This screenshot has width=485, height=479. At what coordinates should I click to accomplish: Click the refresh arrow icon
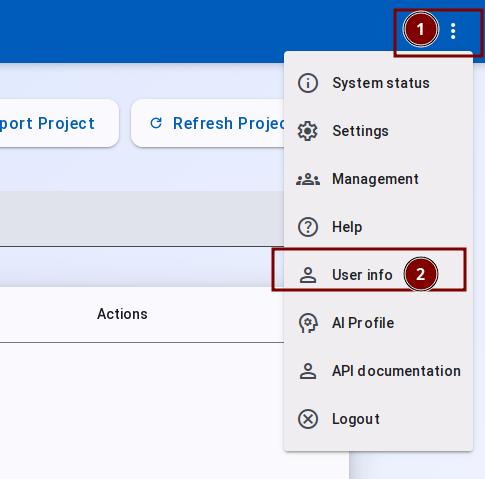click(156, 123)
